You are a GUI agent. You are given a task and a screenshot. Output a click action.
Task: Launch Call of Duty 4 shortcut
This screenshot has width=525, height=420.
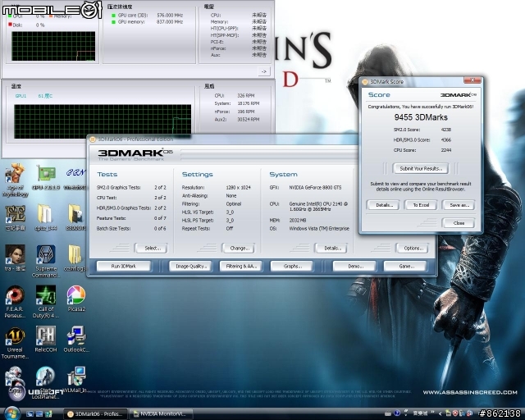(46, 301)
